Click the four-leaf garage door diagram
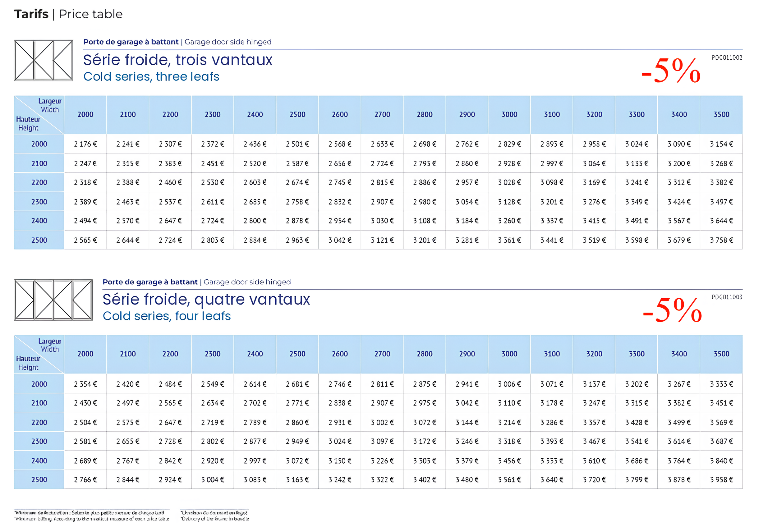The image size is (777, 532). click(x=53, y=300)
